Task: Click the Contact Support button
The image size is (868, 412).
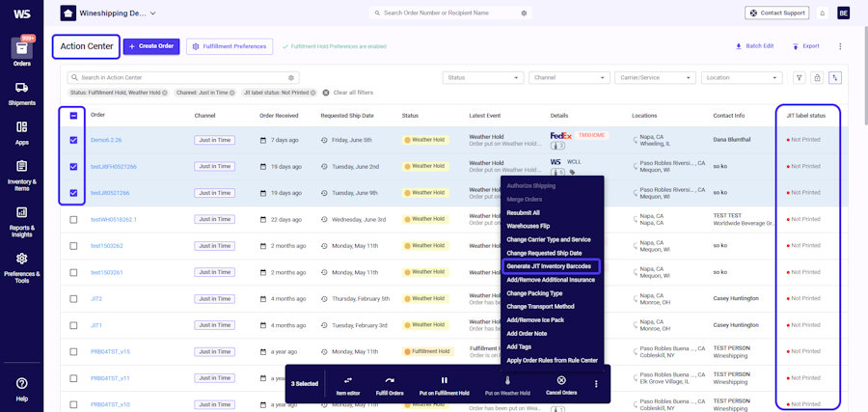Action: (776, 13)
